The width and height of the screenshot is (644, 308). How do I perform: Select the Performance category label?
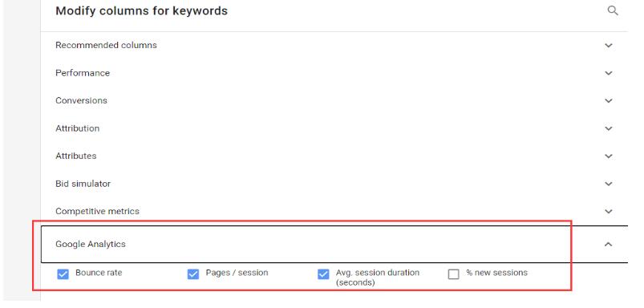(83, 73)
